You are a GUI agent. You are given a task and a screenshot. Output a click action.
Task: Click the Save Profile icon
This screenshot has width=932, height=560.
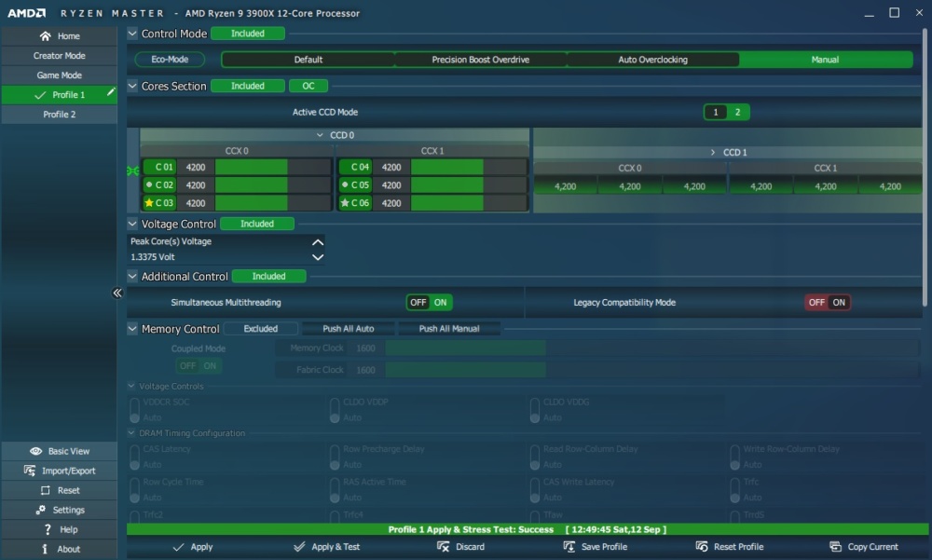pos(569,546)
